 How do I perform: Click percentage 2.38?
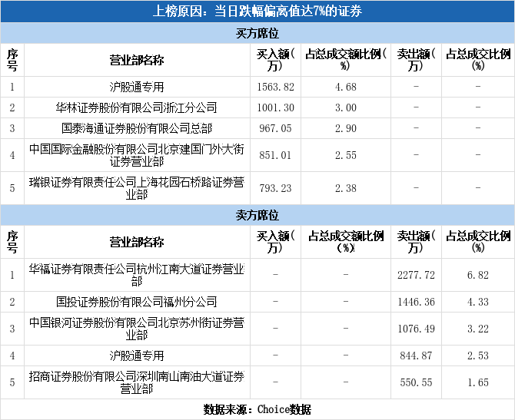tap(346, 188)
